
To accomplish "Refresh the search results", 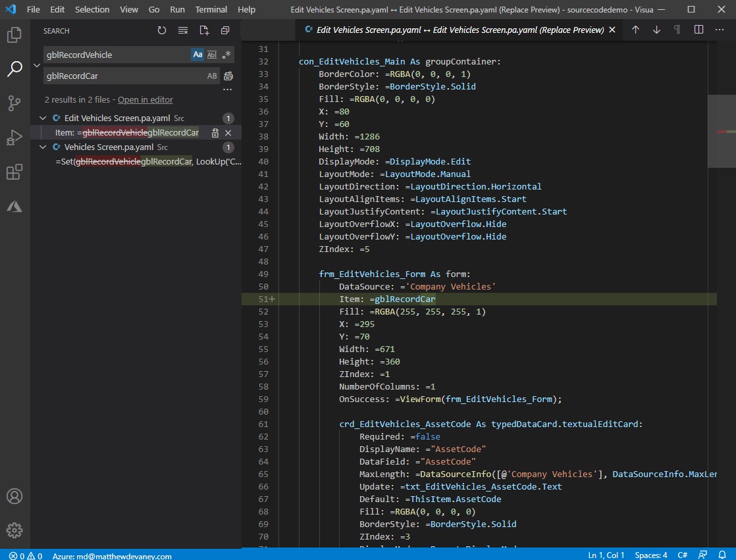I will pyautogui.click(x=161, y=30).
